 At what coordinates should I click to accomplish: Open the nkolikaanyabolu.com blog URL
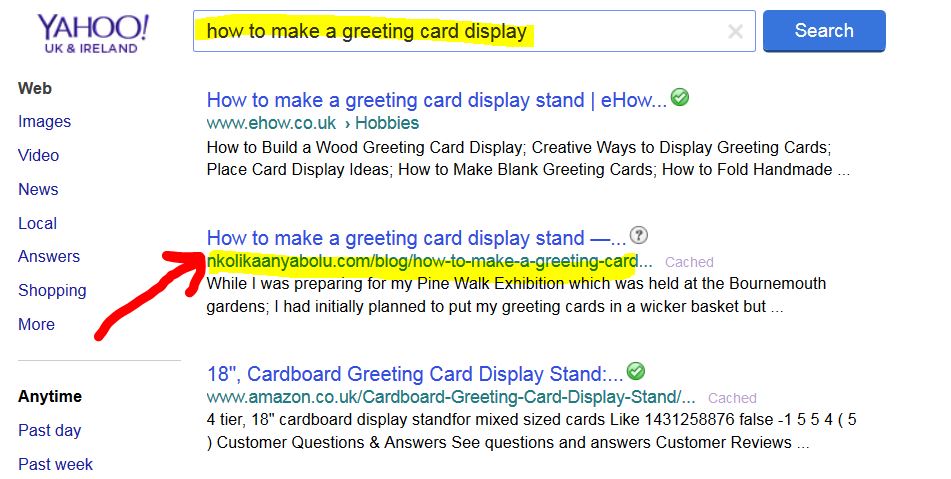click(x=429, y=261)
